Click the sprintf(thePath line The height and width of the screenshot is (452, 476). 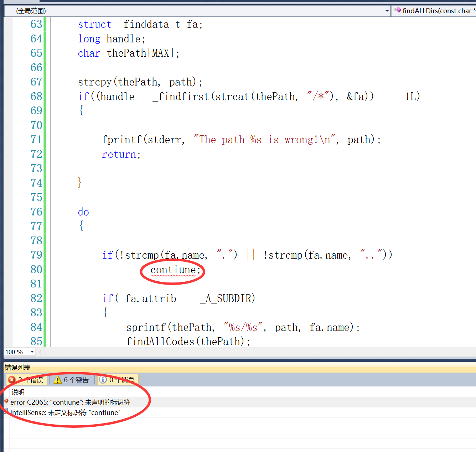point(243,327)
